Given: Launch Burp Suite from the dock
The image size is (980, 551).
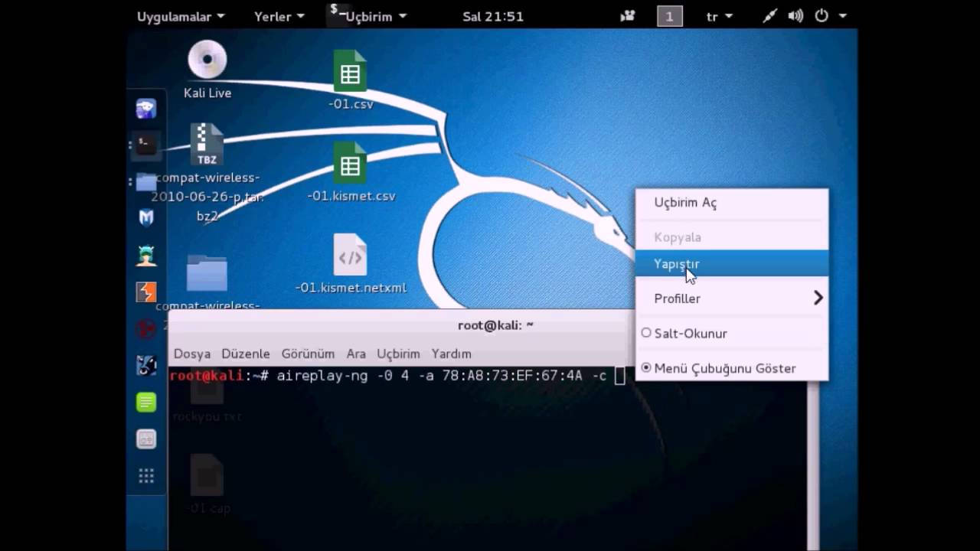Looking at the screenshot, I should tap(145, 292).
